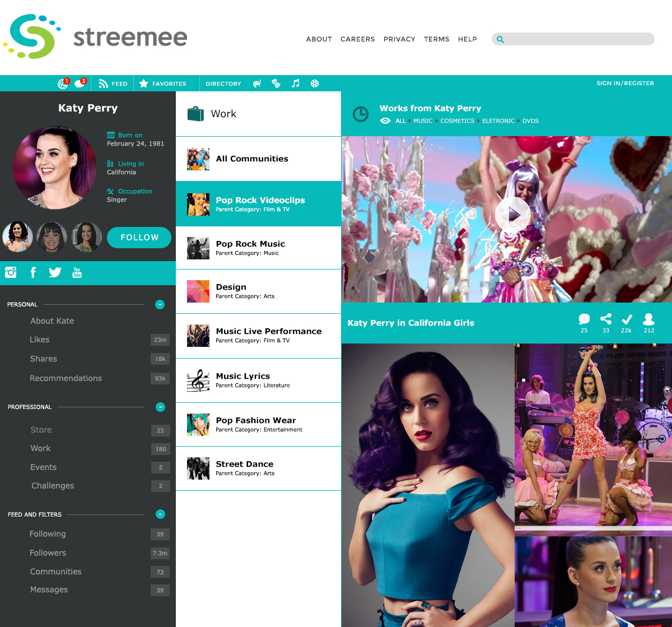Select the second small profile photo thumbnail
The height and width of the screenshot is (627, 672).
click(52, 237)
